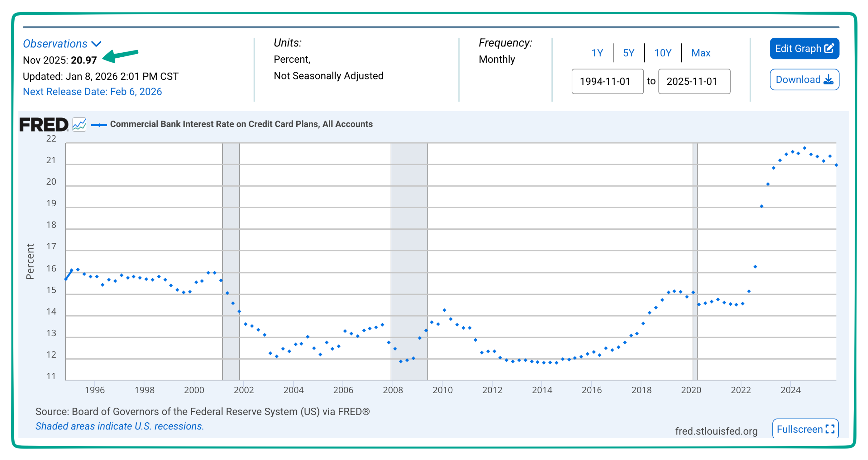Choose the 10Y range option

(x=662, y=53)
